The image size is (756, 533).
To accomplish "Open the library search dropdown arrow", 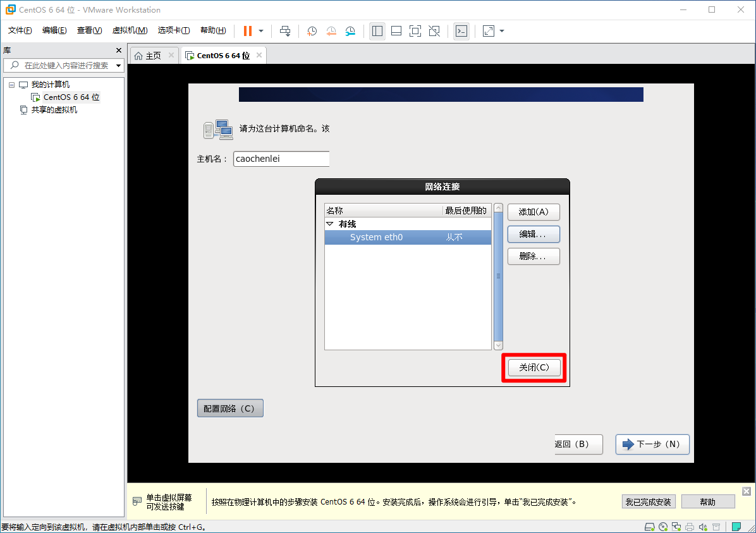I will [119, 66].
